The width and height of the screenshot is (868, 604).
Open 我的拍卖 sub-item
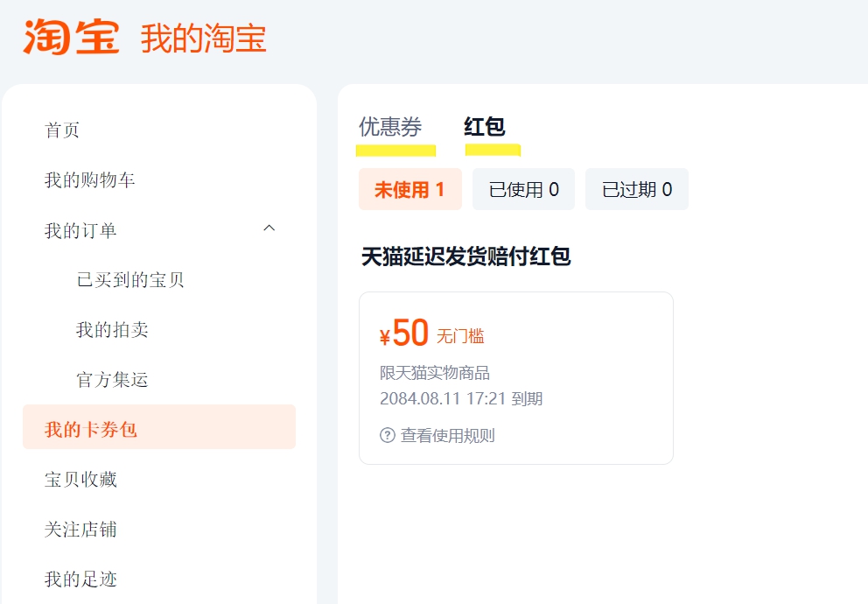coord(112,329)
